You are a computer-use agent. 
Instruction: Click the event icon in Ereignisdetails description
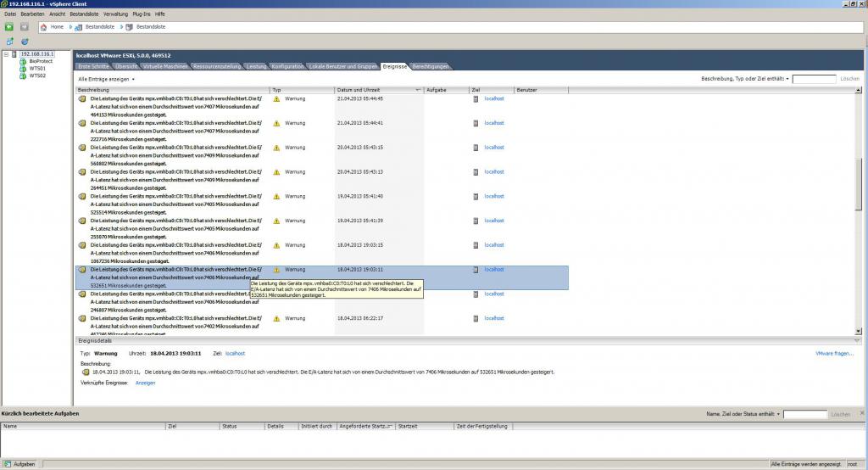[86, 372]
